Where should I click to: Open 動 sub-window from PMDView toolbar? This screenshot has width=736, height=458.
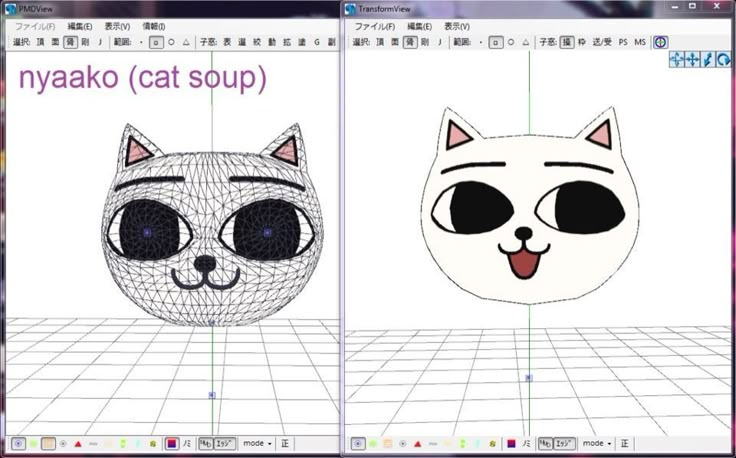272,42
